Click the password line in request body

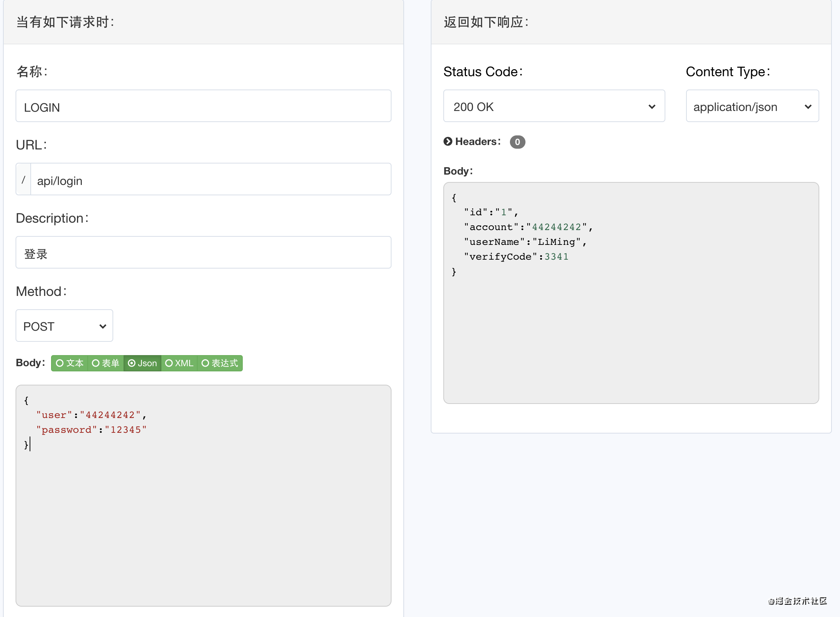pos(91,430)
